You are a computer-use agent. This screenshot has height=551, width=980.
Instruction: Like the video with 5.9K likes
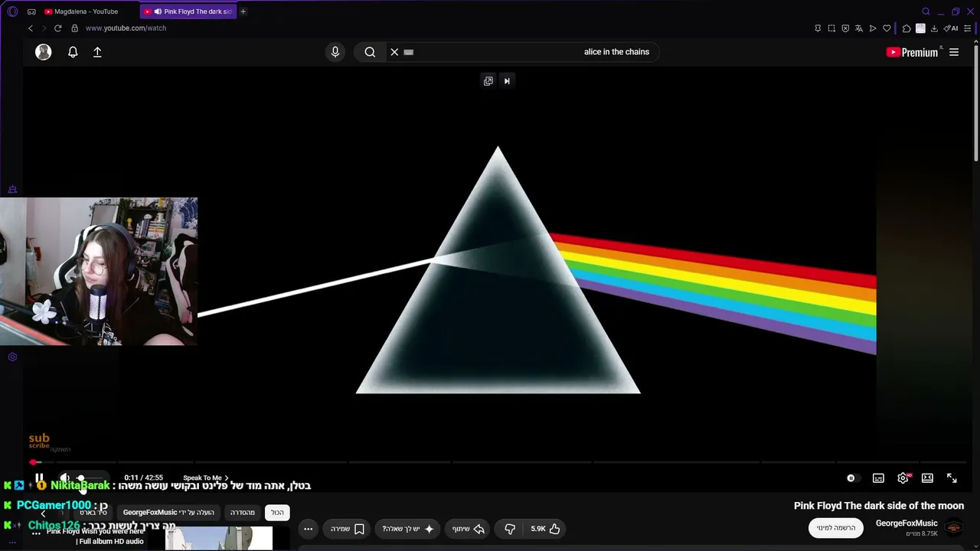coord(545,529)
